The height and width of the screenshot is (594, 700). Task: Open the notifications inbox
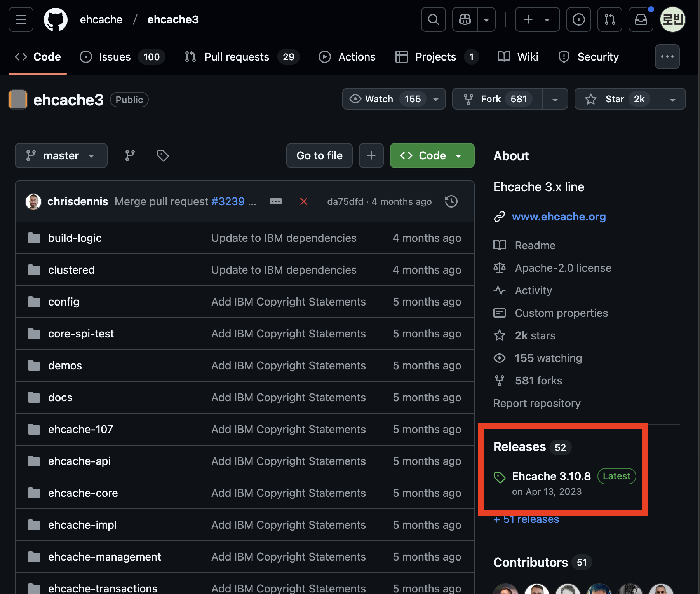click(641, 19)
